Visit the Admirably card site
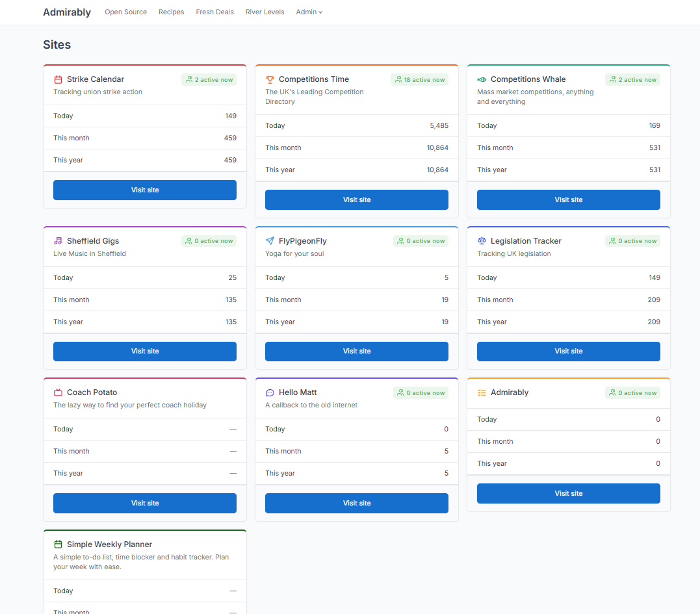 pyautogui.click(x=568, y=494)
